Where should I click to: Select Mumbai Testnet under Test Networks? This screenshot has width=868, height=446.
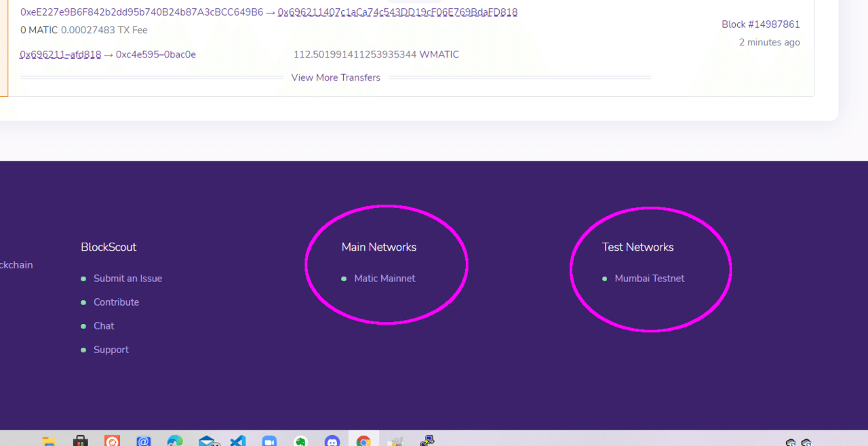coord(650,279)
